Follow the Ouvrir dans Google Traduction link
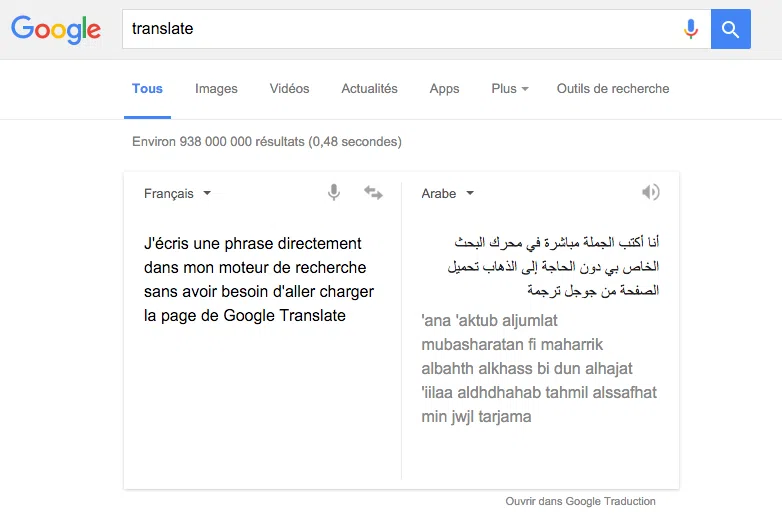Viewport: 782px width, 515px height. tap(580, 502)
